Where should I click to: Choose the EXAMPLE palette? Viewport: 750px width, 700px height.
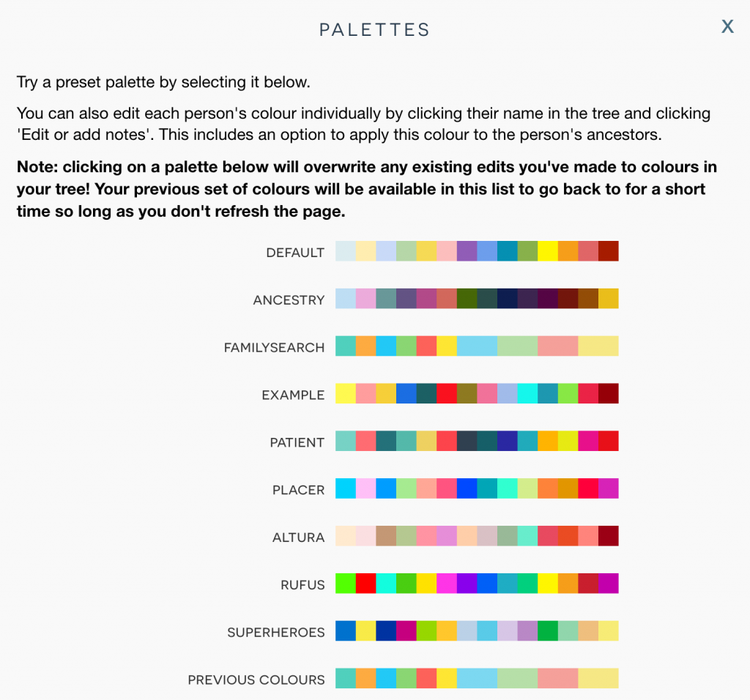click(x=476, y=394)
